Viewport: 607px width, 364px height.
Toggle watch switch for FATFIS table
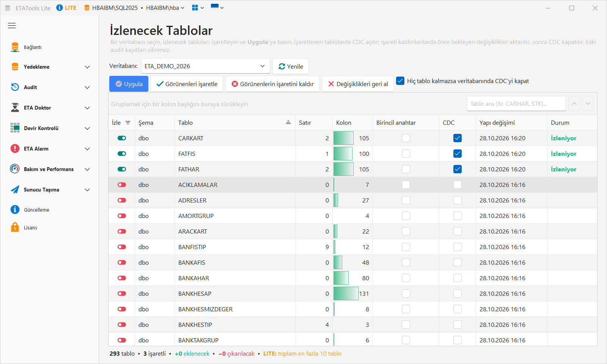[122, 154]
